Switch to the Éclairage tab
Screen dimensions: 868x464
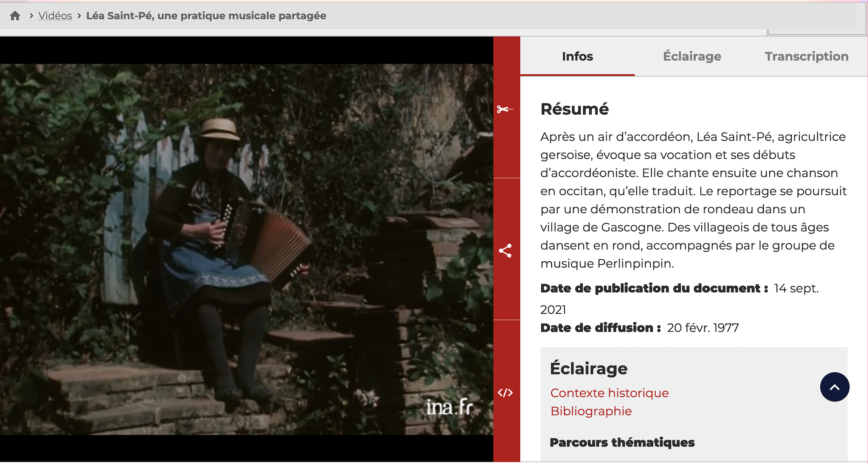point(692,56)
